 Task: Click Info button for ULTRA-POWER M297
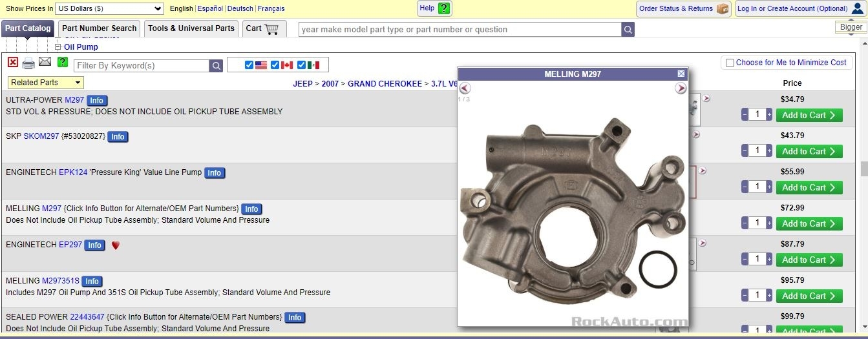pyautogui.click(x=97, y=101)
